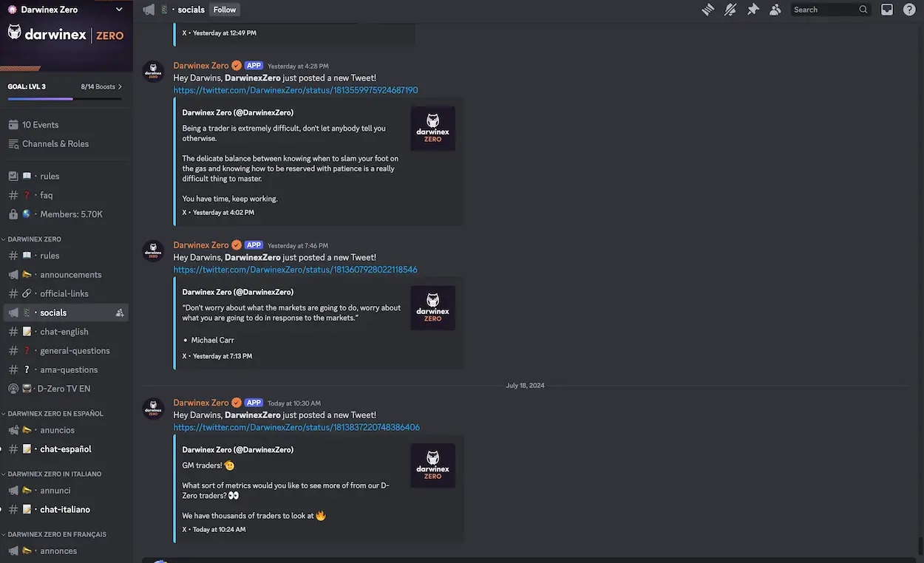Open the inbox icon
Image resolution: width=924 pixels, height=563 pixels.
(x=886, y=9)
